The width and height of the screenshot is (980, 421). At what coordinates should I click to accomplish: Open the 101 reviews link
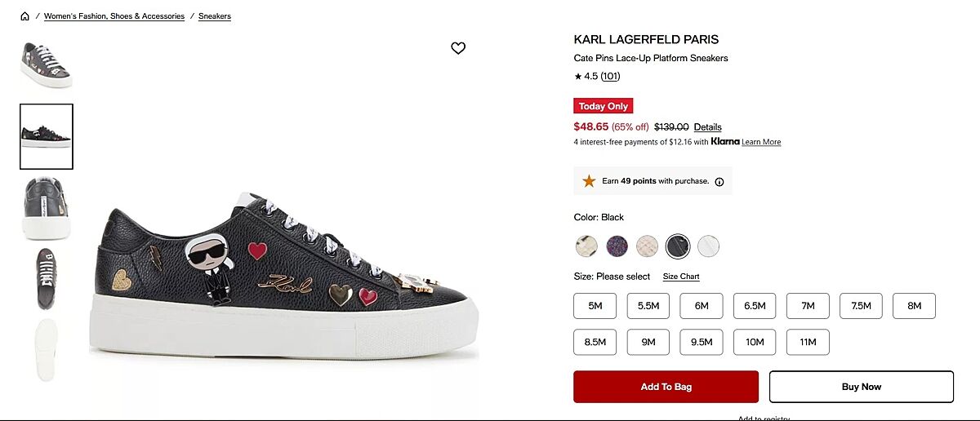pos(611,77)
